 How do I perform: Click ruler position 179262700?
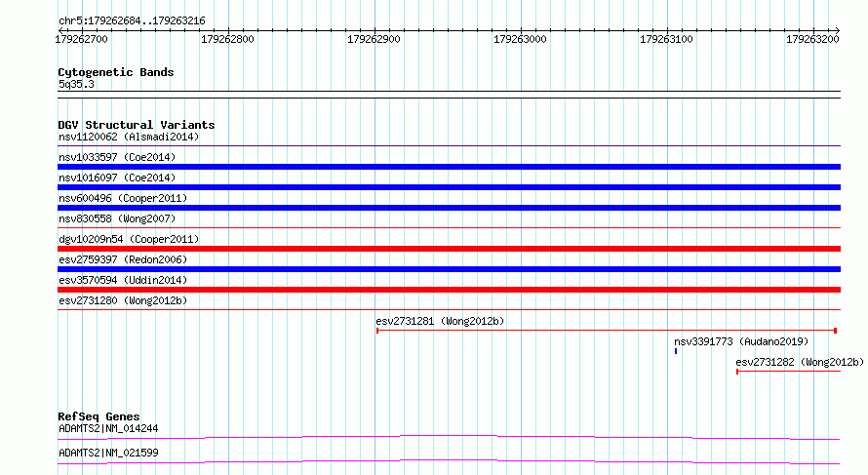[81, 39]
